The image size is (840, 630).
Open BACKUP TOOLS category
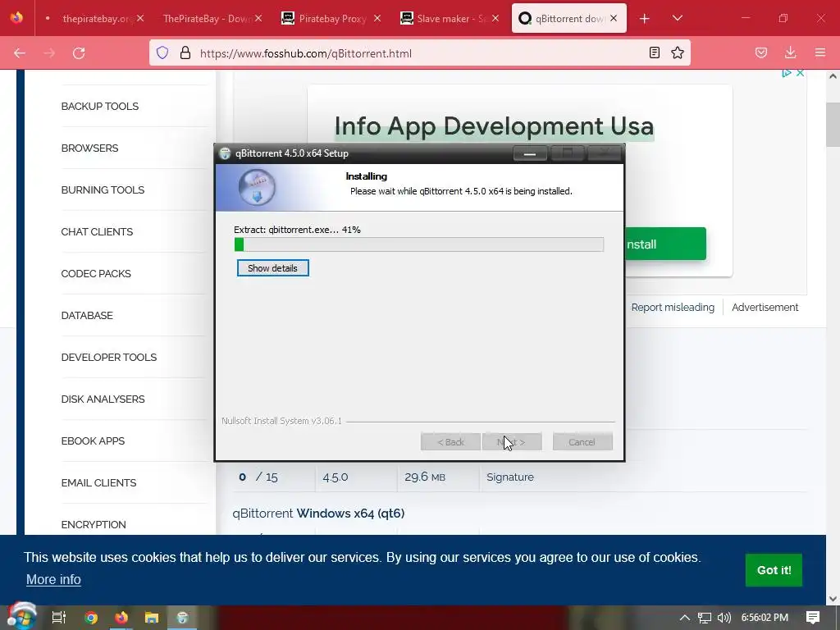pyautogui.click(x=99, y=106)
